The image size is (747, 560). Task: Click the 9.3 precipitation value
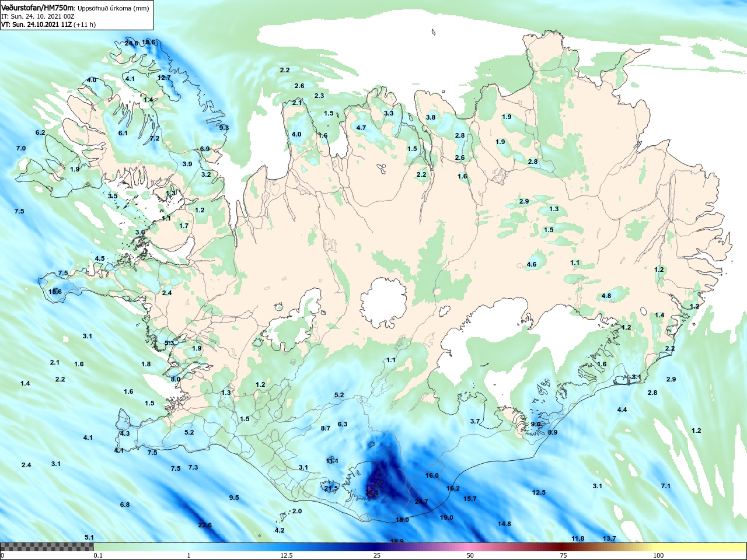[x=224, y=128]
